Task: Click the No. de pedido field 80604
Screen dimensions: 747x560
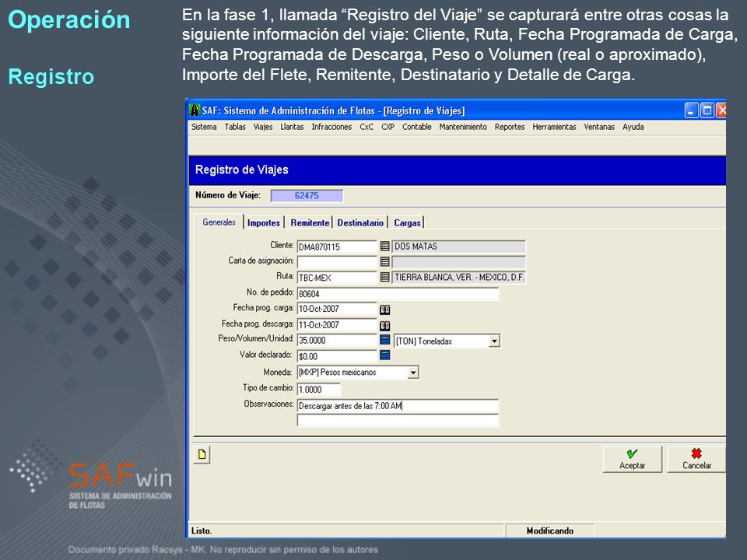Action: [398, 294]
